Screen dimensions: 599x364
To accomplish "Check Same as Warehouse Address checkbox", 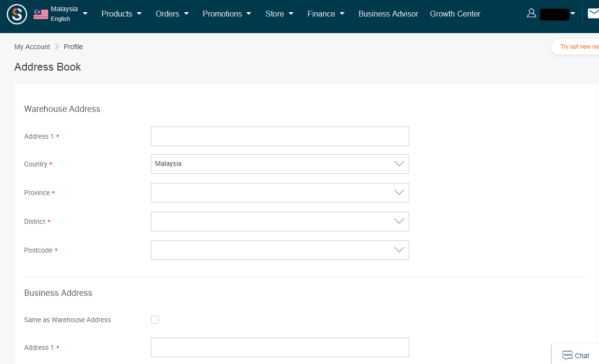I will coord(155,320).
